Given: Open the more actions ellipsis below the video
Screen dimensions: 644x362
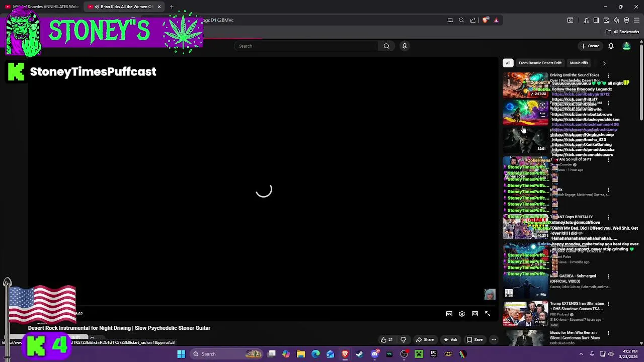Looking at the screenshot, I should pos(494,340).
